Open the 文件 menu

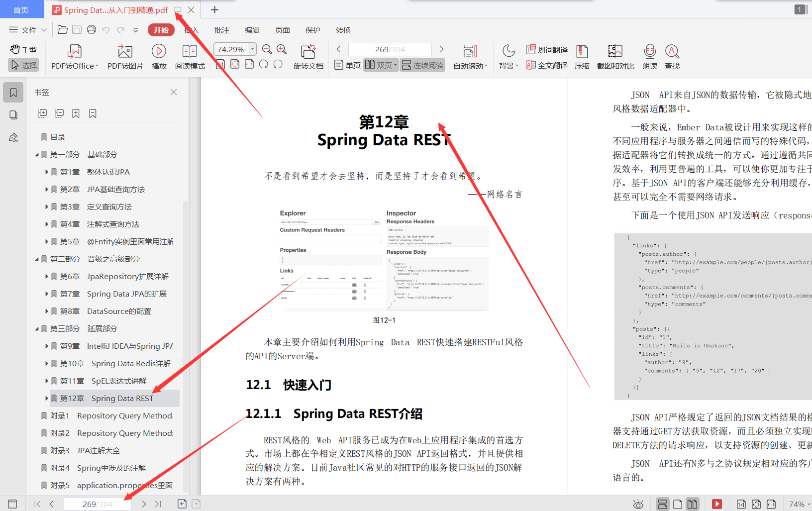tap(28, 30)
